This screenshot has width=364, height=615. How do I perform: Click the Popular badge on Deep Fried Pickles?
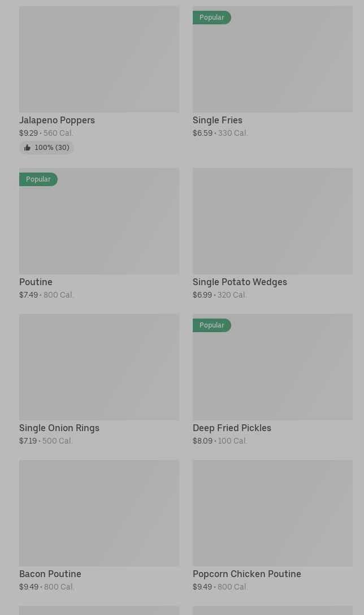click(x=212, y=325)
